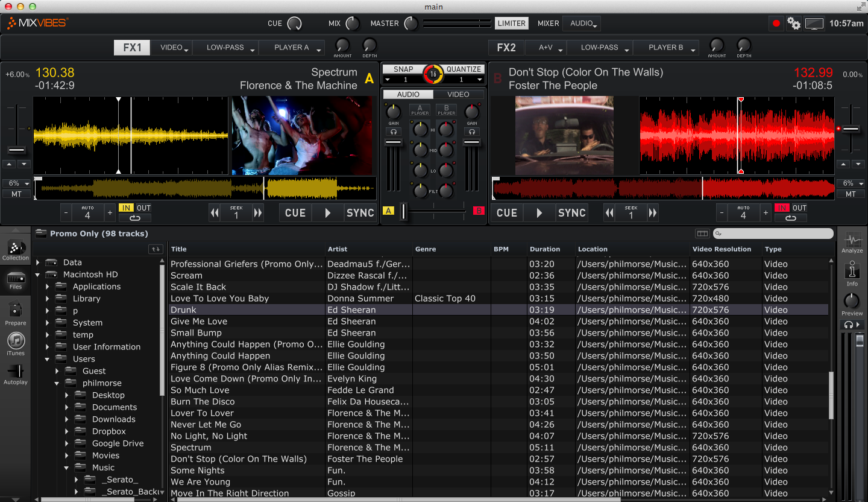Open preferences via the gears icon
The width and height of the screenshot is (868, 502).
click(794, 24)
